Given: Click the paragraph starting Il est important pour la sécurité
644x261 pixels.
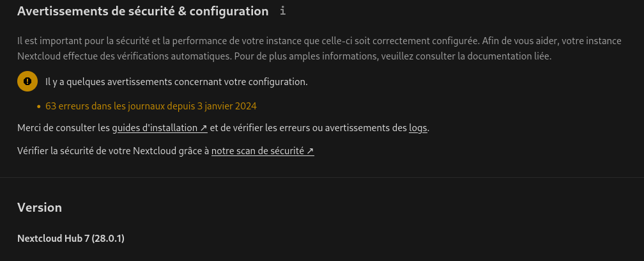Looking at the screenshot, I should 319,49.
